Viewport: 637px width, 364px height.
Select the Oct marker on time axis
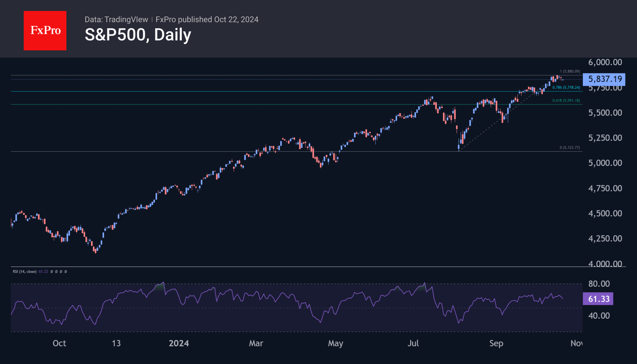click(x=59, y=343)
